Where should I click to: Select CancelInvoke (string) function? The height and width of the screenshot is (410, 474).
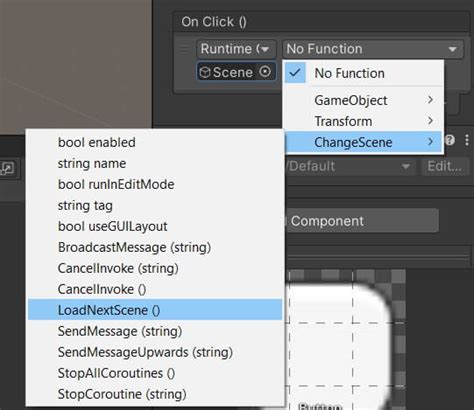coord(155,268)
